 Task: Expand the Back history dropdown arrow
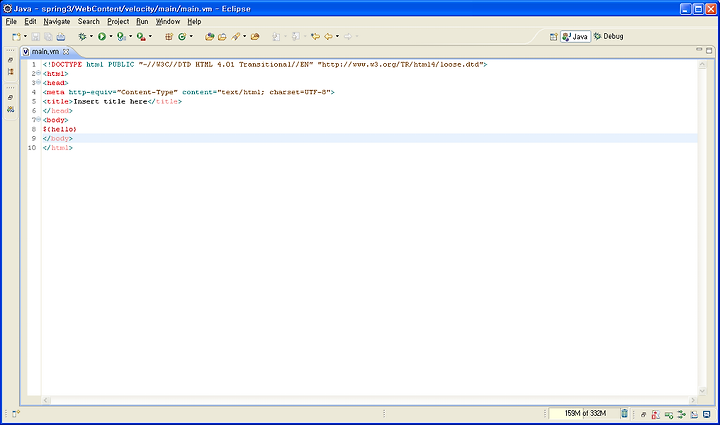tap(338, 36)
